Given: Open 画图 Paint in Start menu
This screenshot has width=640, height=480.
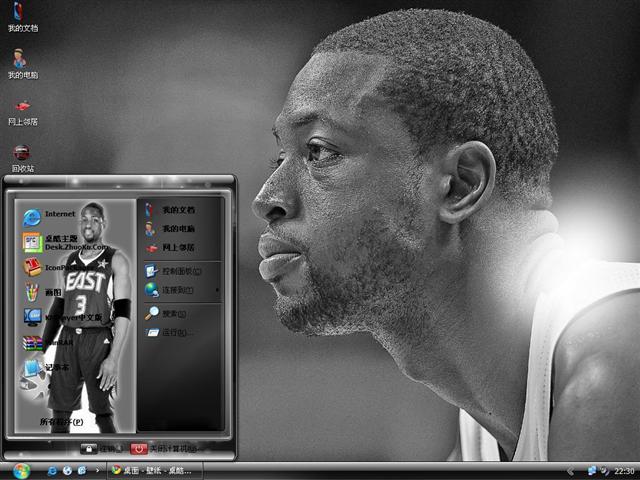Looking at the screenshot, I should 42,292.
